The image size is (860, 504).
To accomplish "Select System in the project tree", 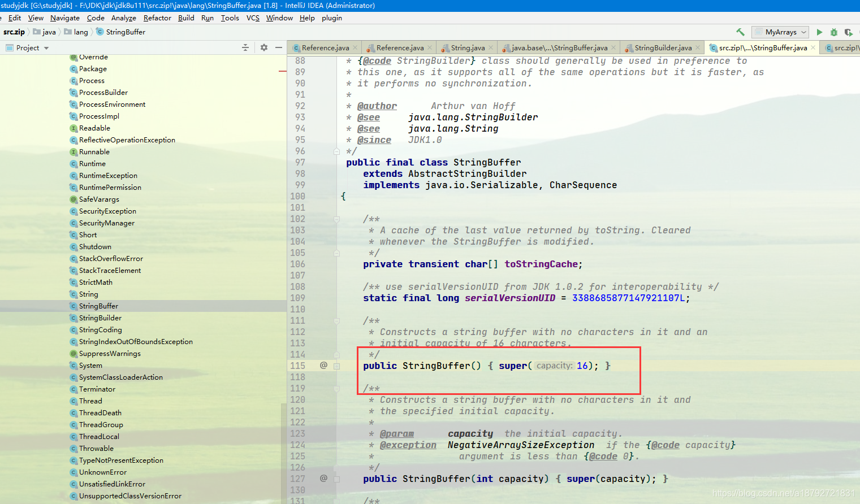I will pos(90,366).
